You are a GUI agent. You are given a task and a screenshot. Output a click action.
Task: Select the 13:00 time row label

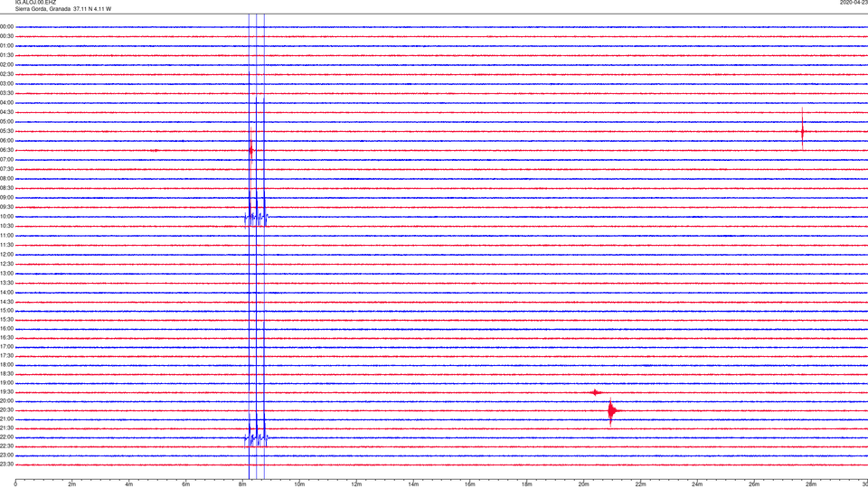click(6, 273)
